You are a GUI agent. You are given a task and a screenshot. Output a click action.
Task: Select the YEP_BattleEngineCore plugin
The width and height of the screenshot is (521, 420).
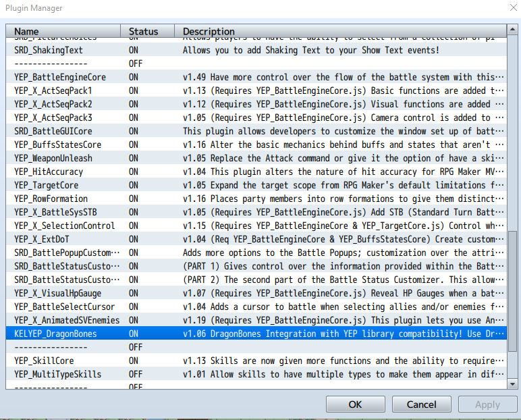tap(256, 77)
